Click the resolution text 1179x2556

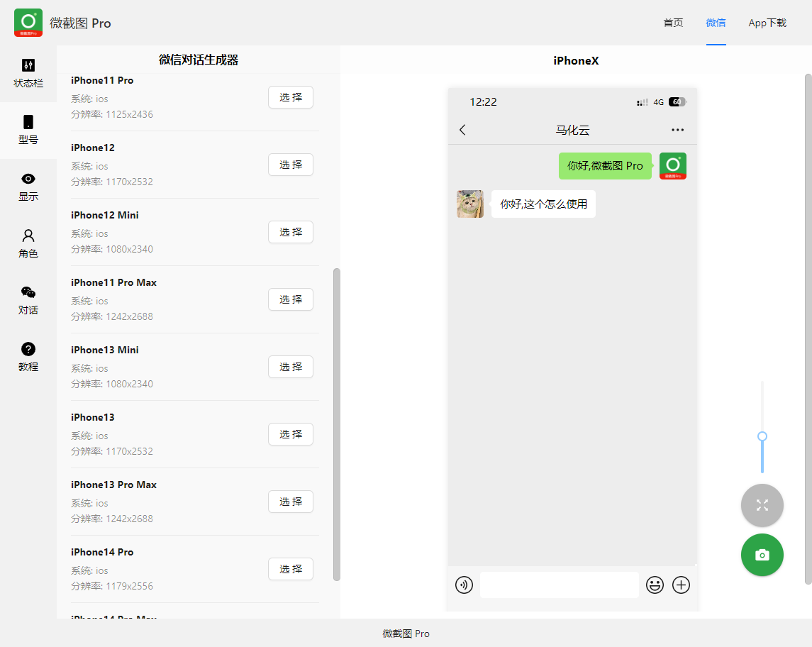click(130, 587)
